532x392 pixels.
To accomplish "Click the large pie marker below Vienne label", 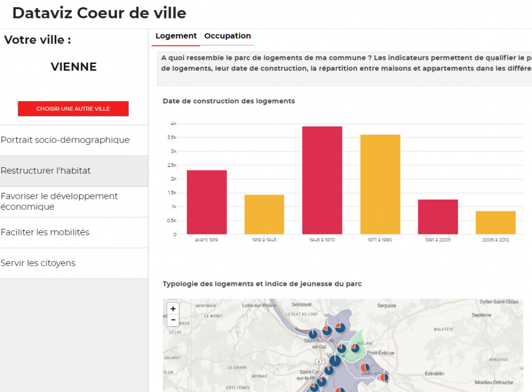I will coord(335,361).
